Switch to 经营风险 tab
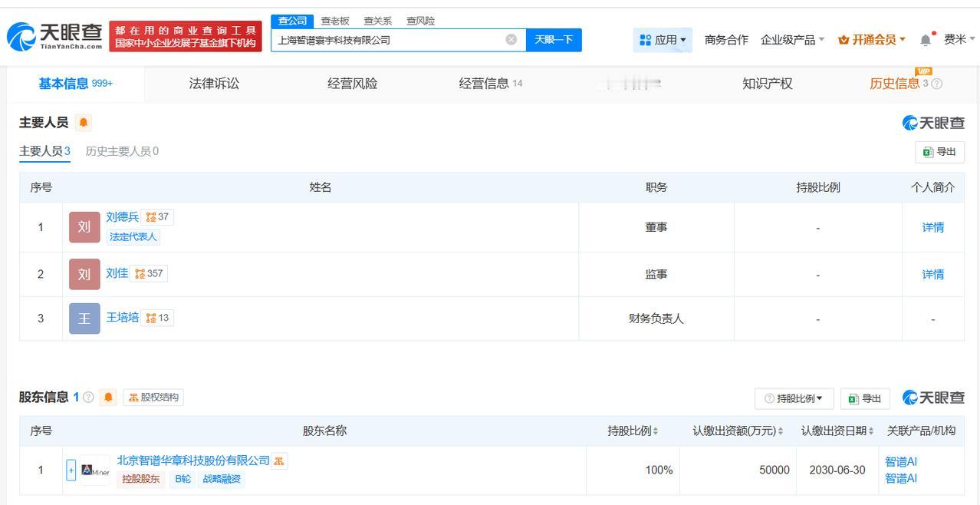The width and height of the screenshot is (980, 505). click(x=352, y=84)
